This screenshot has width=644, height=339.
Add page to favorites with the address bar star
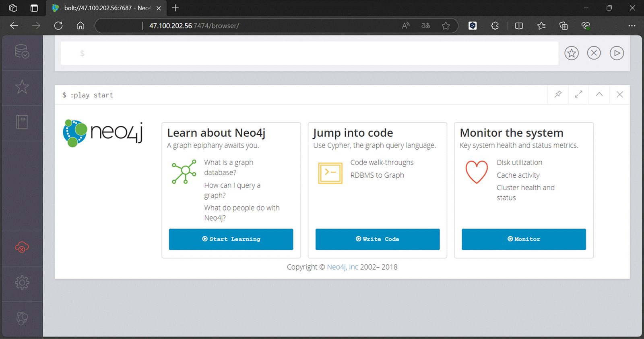446,26
